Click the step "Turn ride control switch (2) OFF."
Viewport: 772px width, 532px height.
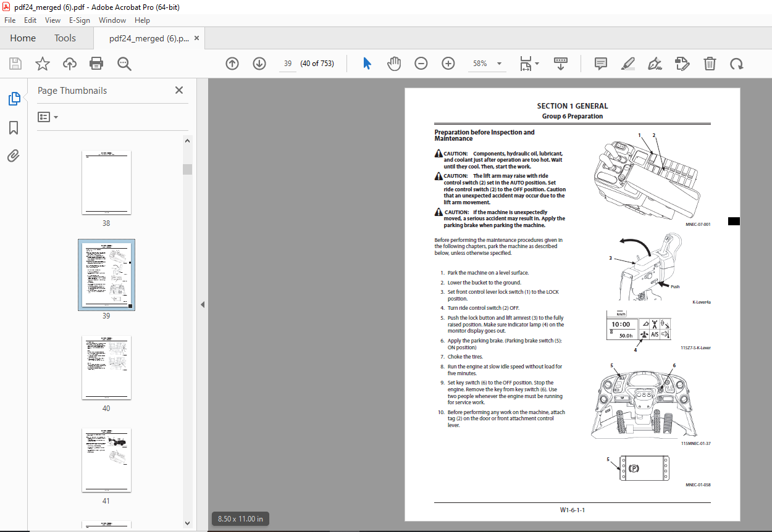pos(484,308)
